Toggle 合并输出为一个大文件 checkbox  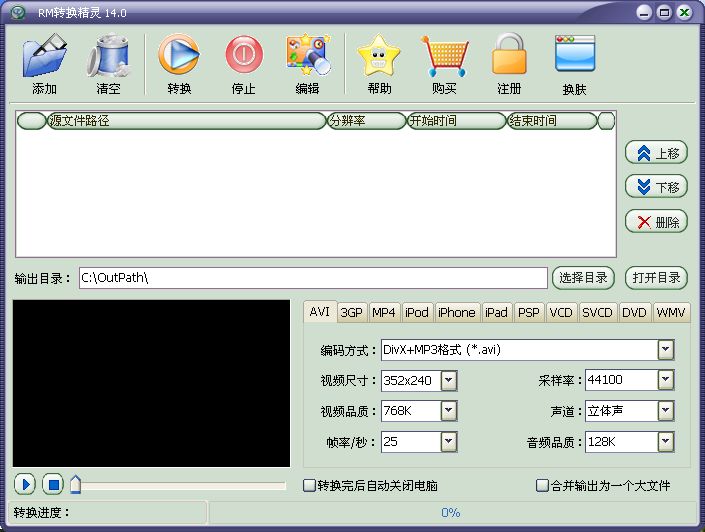click(x=543, y=486)
